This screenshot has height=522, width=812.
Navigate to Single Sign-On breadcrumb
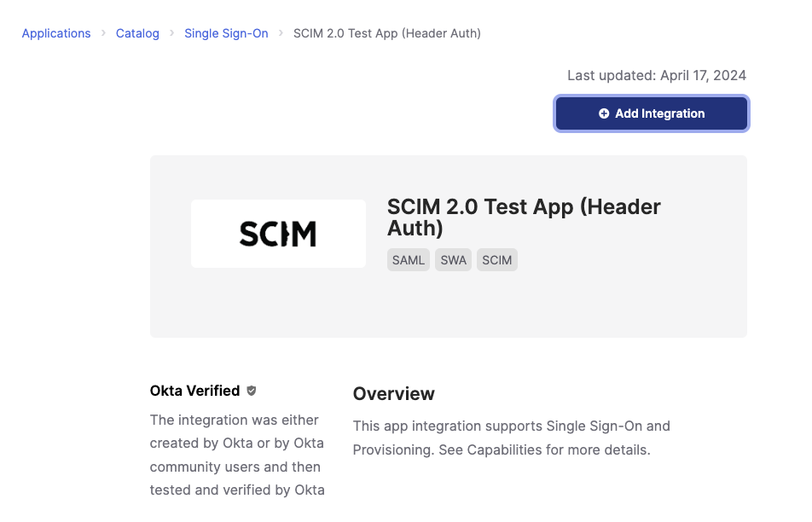tap(226, 33)
